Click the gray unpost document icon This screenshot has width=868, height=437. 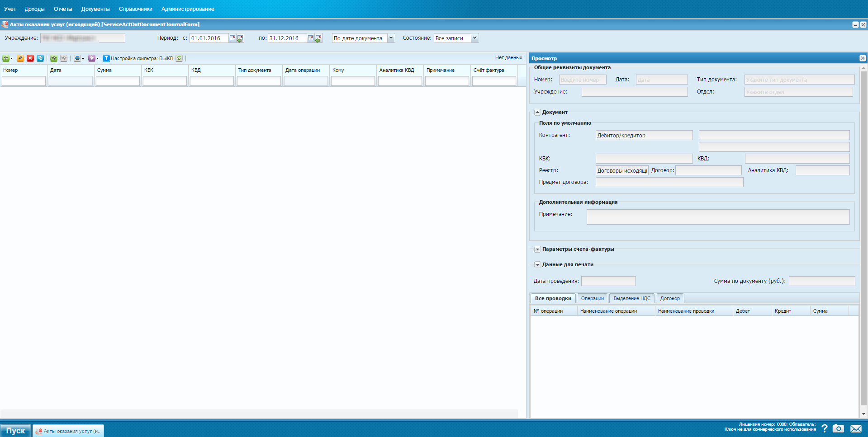[x=64, y=58]
